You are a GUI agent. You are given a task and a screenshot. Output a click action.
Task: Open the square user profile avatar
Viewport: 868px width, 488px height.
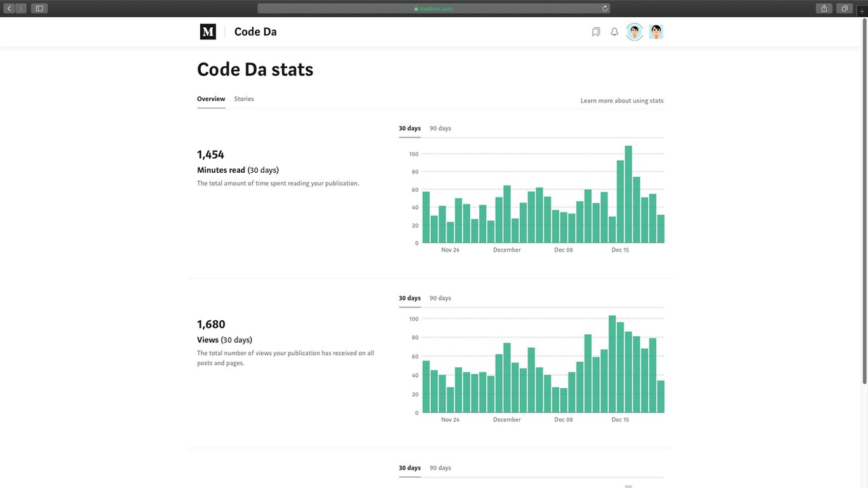(656, 32)
